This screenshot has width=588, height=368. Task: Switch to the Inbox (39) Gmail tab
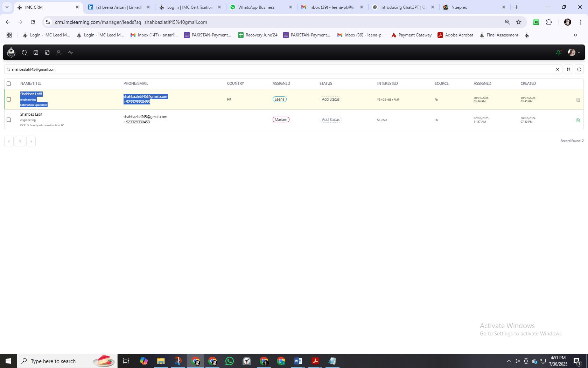pyautogui.click(x=332, y=7)
